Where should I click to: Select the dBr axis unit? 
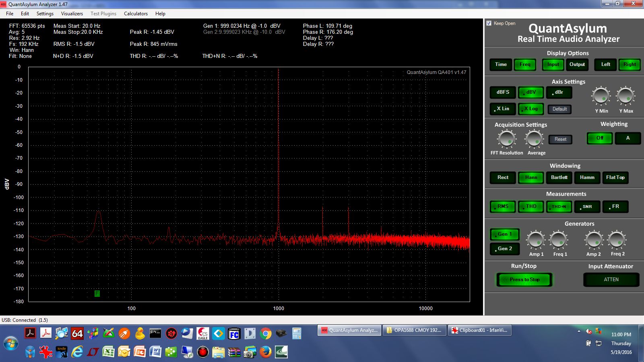pos(559,92)
